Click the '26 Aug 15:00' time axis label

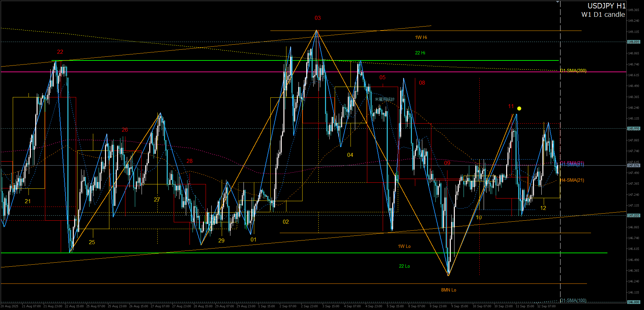pyautogui.click(x=139, y=306)
